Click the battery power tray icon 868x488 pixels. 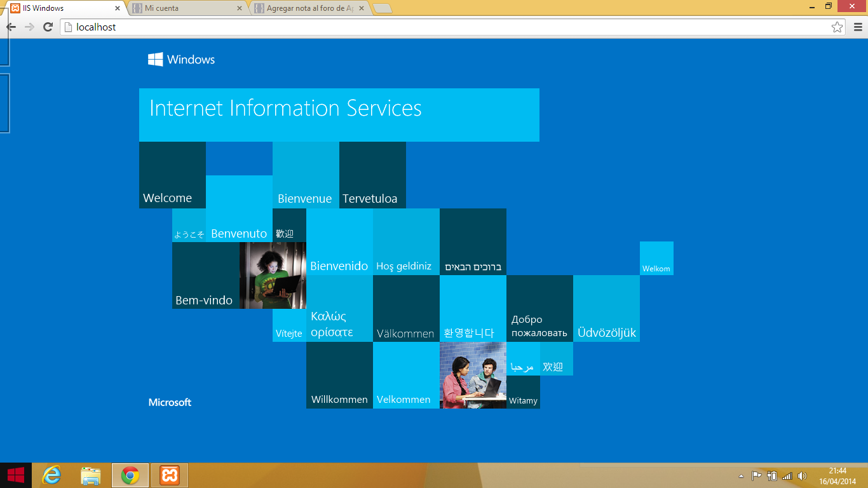click(772, 476)
